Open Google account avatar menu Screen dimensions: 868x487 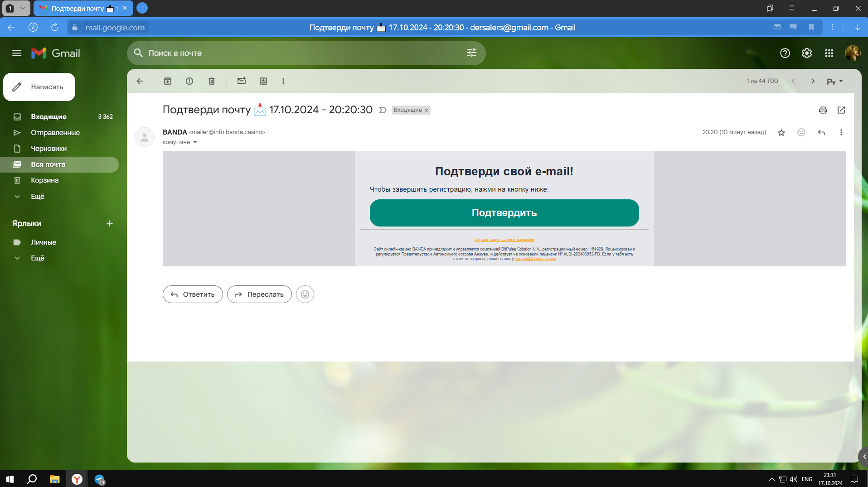853,53
